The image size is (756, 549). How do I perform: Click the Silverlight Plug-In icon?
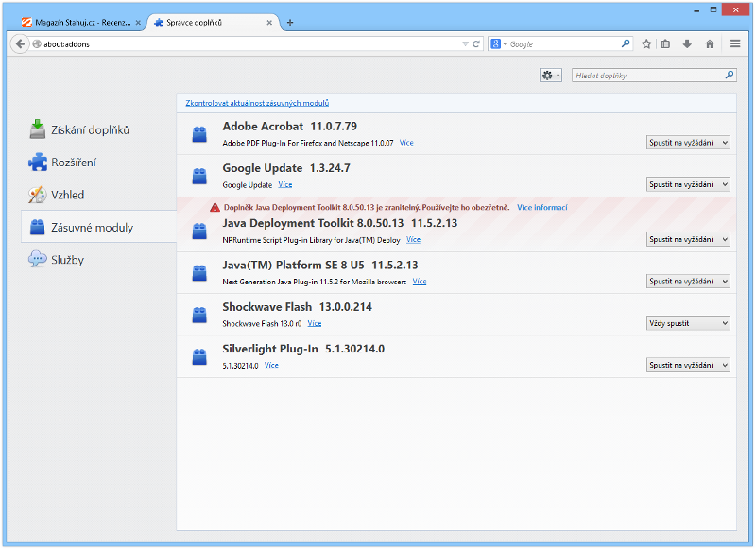pyautogui.click(x=199, y=356)
